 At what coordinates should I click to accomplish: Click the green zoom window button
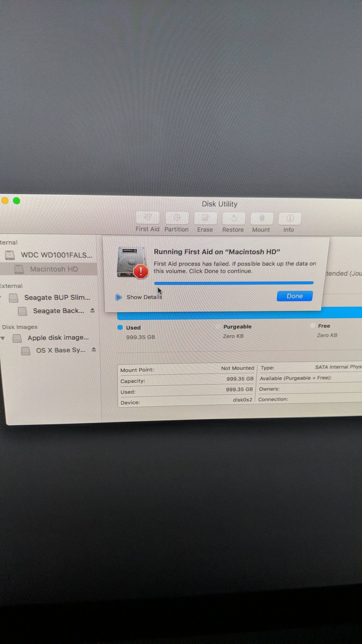17,201
